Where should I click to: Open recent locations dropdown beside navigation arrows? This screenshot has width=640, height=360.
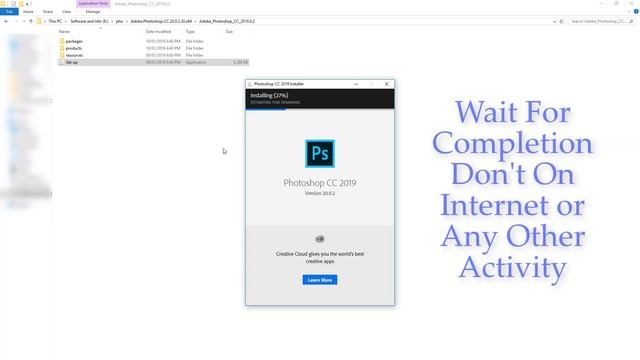[24, 21]
